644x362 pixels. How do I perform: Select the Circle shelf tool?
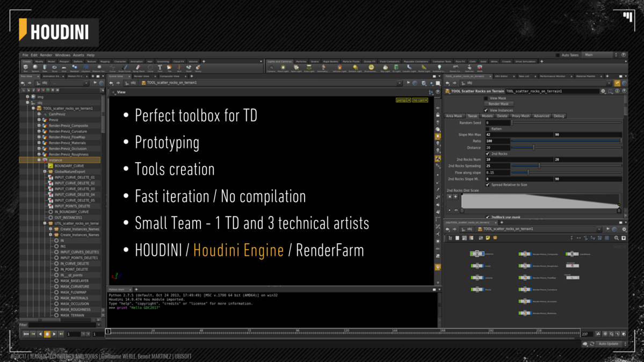tap(150, 68)
